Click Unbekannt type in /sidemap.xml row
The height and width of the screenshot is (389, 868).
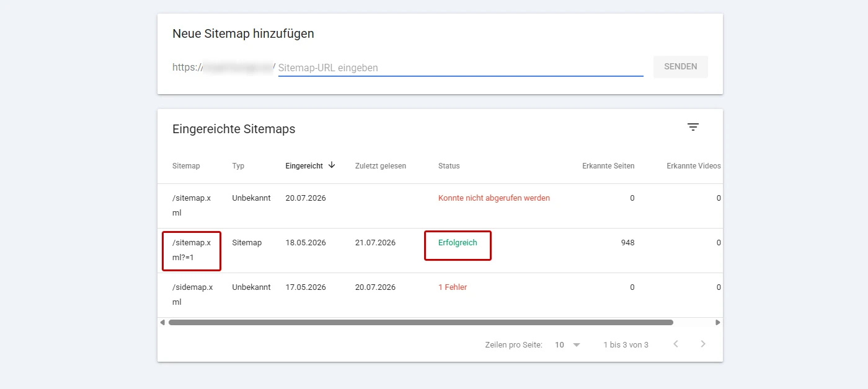pyautogui.click(x=251, y=287)
